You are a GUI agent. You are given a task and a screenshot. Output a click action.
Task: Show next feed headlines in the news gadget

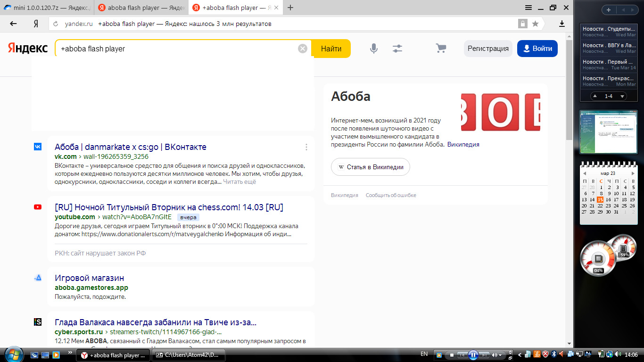pyautogui.click(x=623, y=96)
